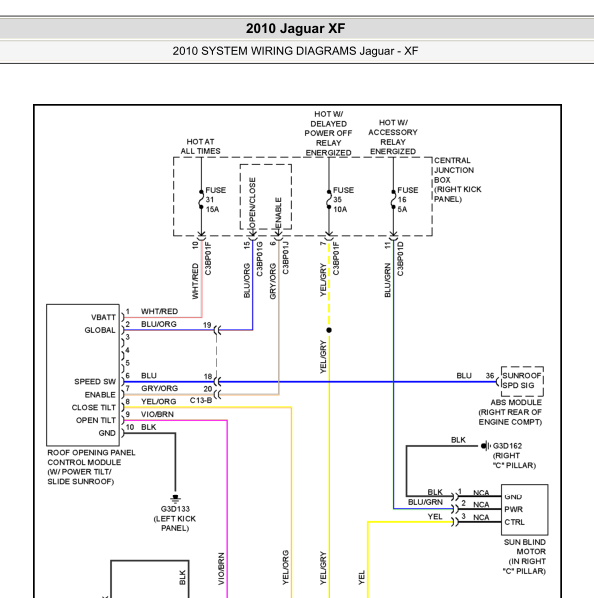The height and width of the screenshot is (598, 594).
Task: Select "BLK" wire label at pin 10
Action: (x=149, y=427)
